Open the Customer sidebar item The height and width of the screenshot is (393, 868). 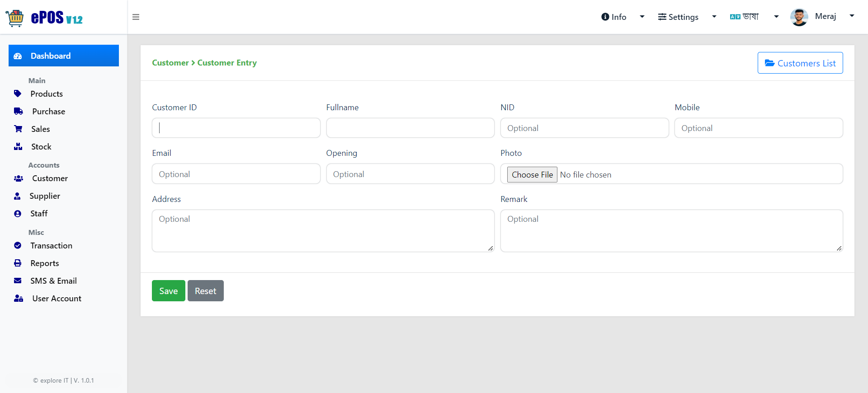coord(50,178)
